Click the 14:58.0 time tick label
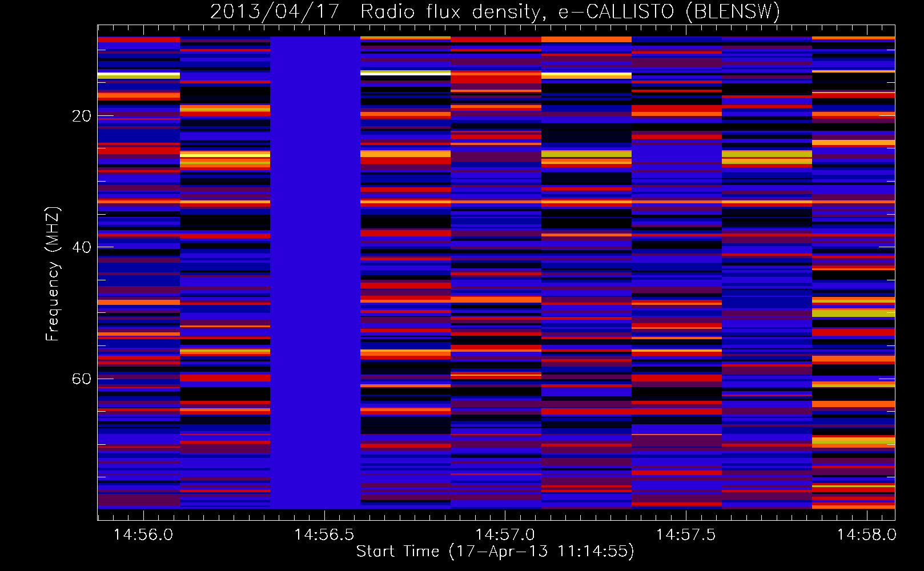 pyautogui.click(x=867, y=534)
